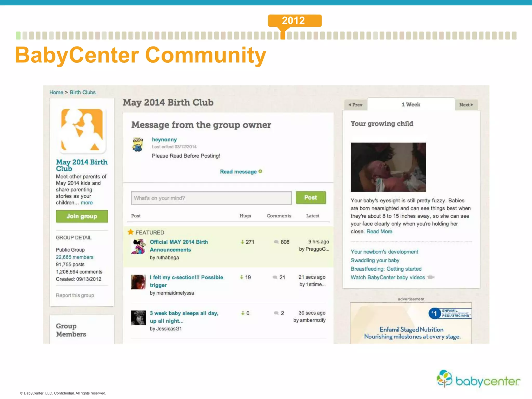Click the Post column header
The height and width of the screenshot is (399, 532).
click(x=136, y=216)
